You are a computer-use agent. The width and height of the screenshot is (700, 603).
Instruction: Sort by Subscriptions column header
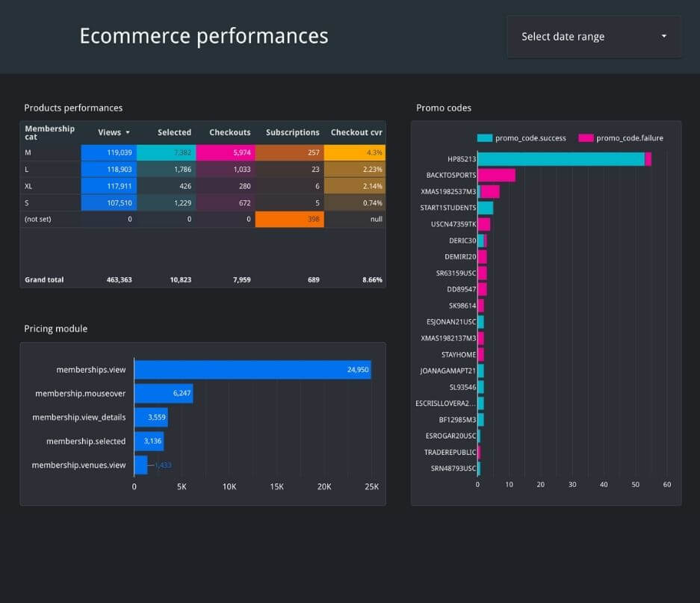(x=292, y=132)
